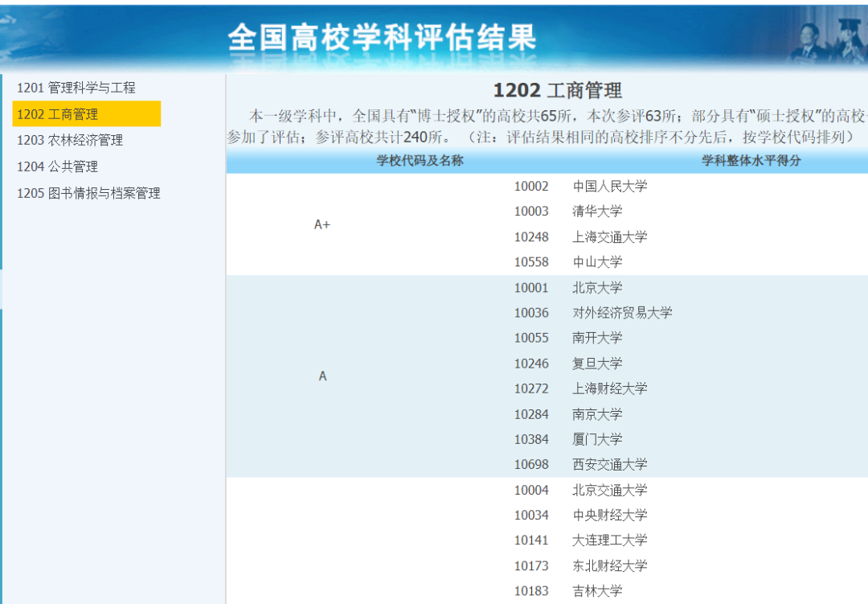Select the 厦门大学 row
This screenshot has height=604, width=868.
pyautogui.click(x=597, y=439)
